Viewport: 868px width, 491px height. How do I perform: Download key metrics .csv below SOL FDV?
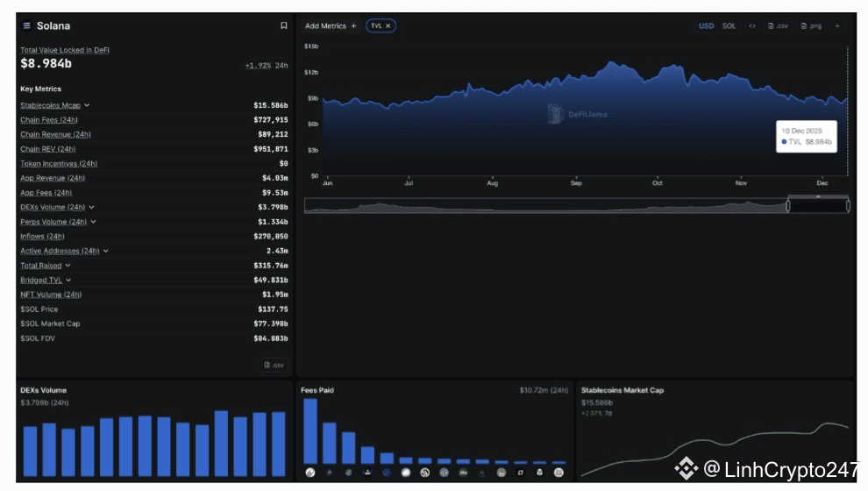click(274, 365)
